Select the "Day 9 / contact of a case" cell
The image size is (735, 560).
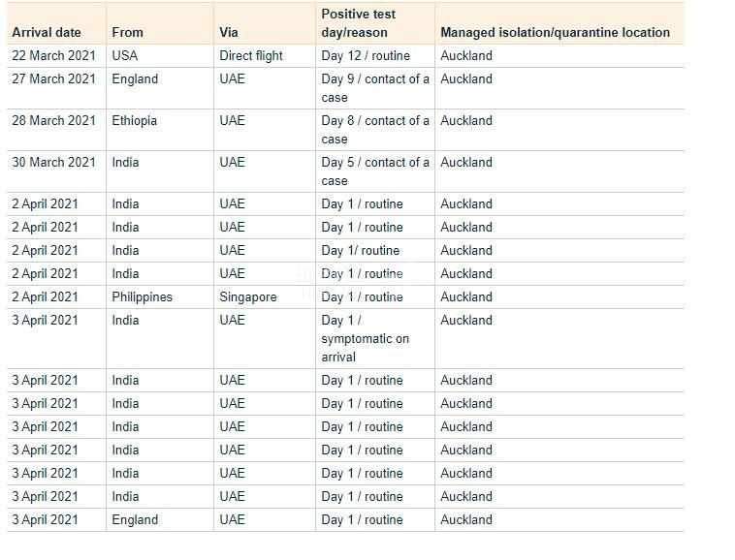374,87
